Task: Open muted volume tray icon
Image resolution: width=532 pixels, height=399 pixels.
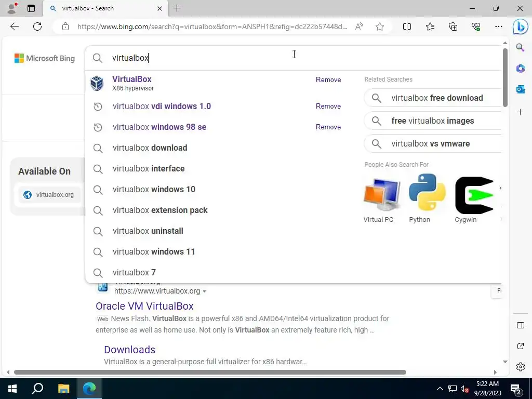Action: pos(464,389)
